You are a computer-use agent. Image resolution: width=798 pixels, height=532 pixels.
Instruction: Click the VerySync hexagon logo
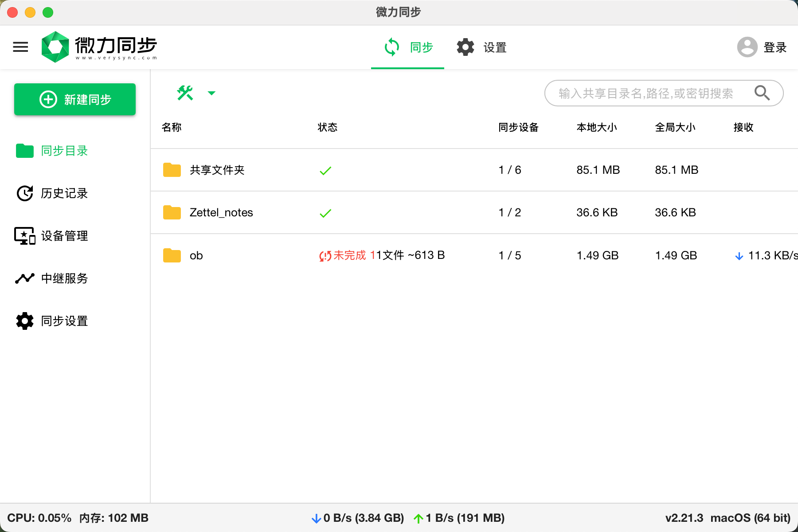pos(55,47)
